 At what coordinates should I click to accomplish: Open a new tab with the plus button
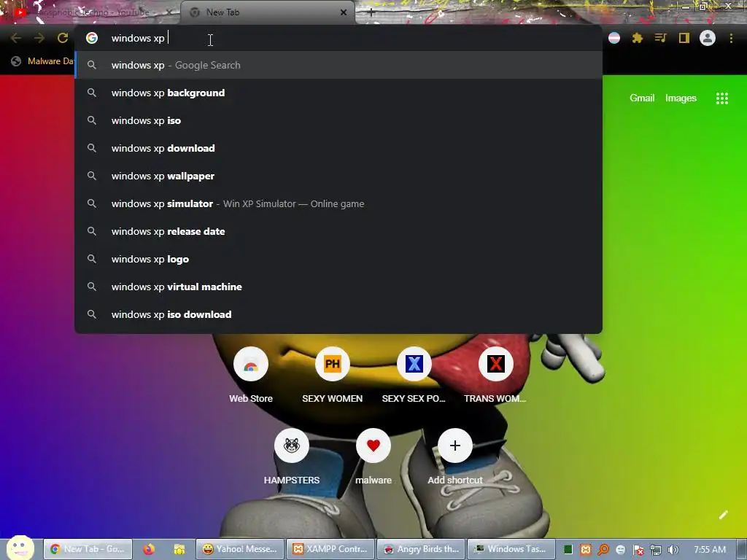(x=371, y=12)
